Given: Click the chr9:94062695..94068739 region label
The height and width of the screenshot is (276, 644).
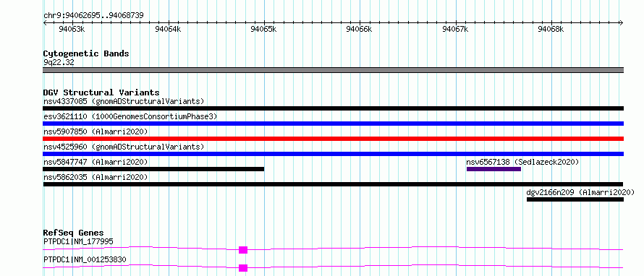Looking at the screenshot, I should (x=93, y=16).
